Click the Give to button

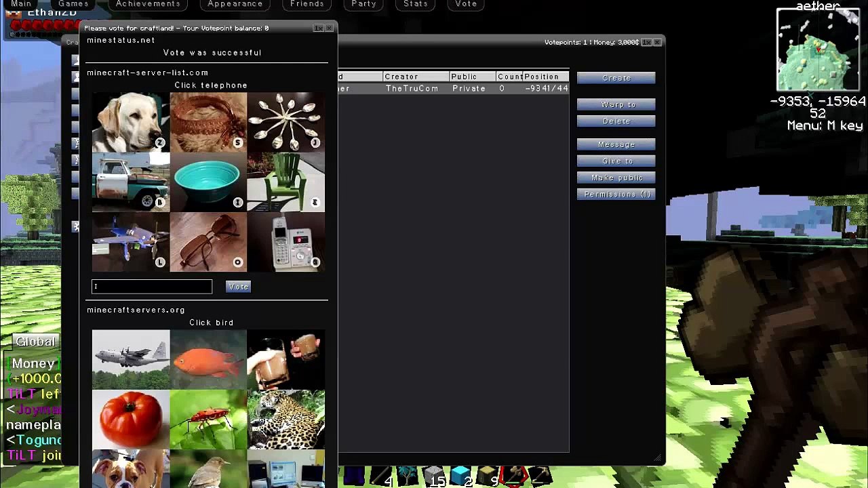(x=616, y=161)
